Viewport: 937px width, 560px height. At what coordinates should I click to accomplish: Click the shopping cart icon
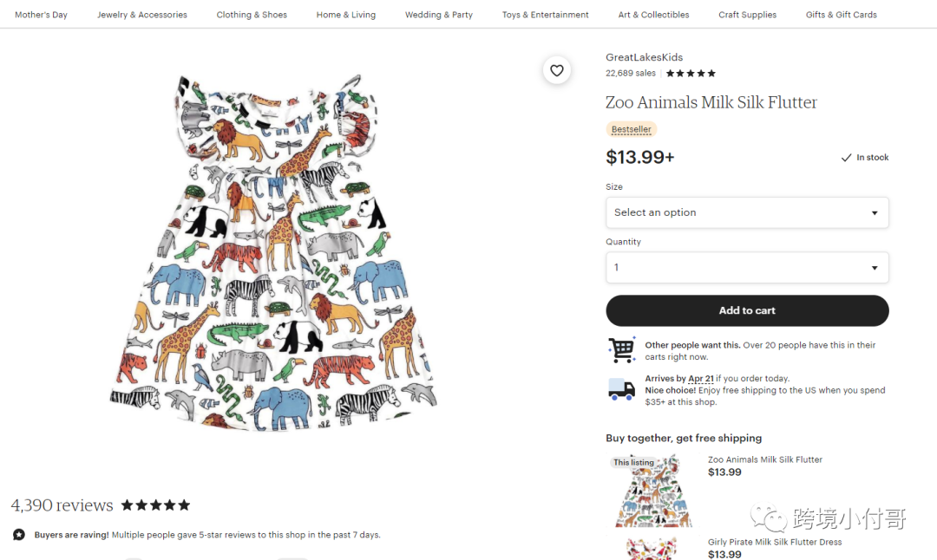coord(621,350)
